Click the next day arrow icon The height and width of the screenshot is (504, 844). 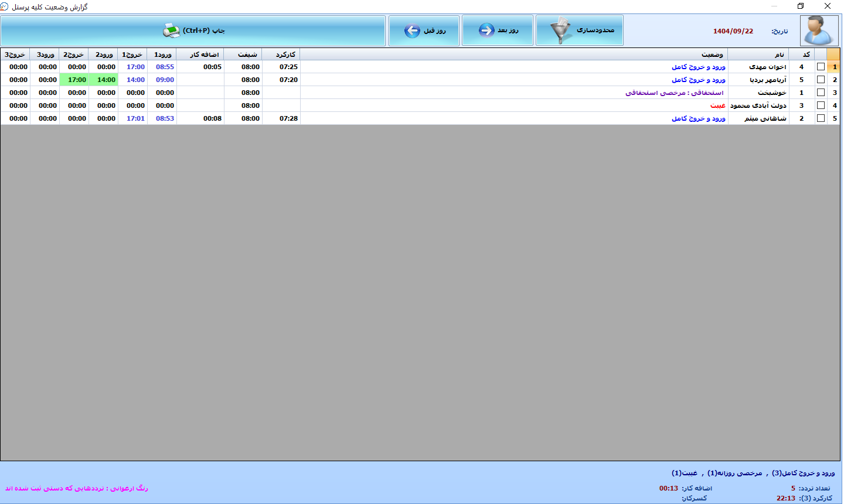pyautogui.click(x=486, y=30)
